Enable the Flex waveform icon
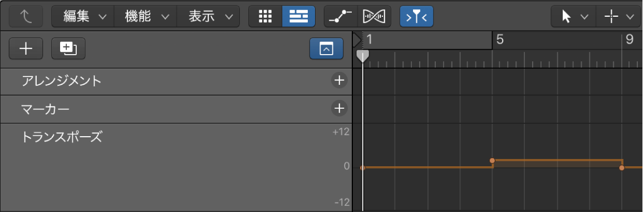The width and height of the screenshot is (644, 212). [374, 17]
